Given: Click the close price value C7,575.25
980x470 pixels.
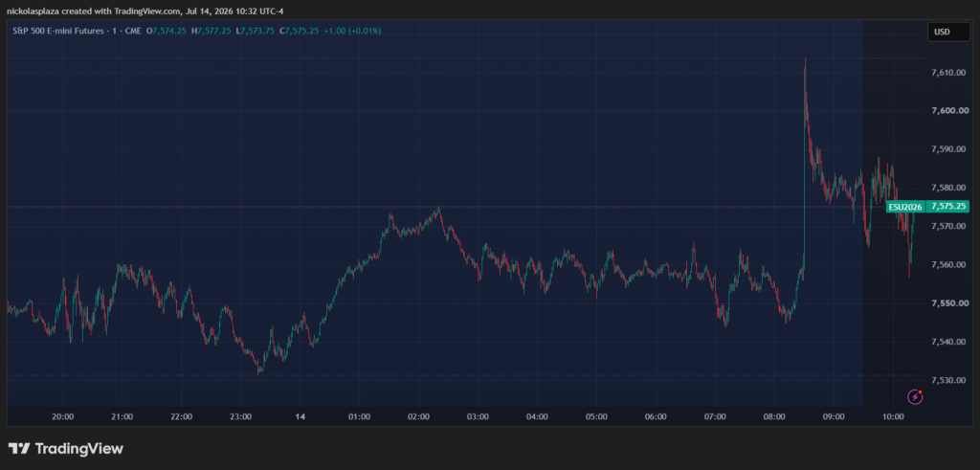Looking at the screenshot, I should (x=301, y=31).
